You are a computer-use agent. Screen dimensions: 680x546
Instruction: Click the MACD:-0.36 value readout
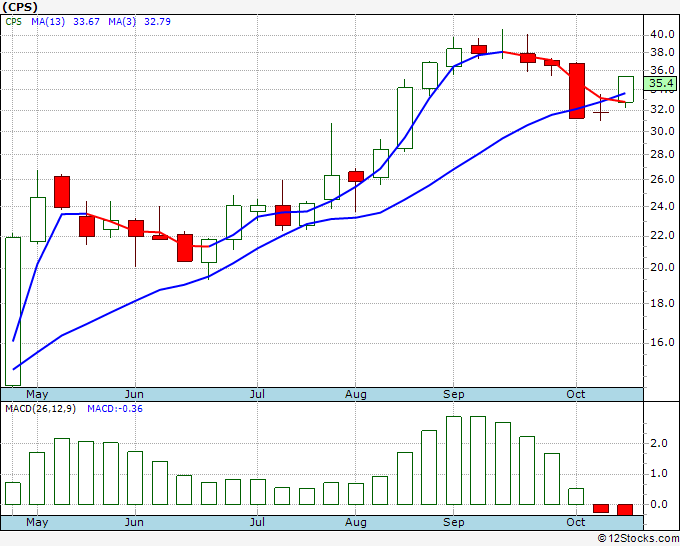[115, 409]
